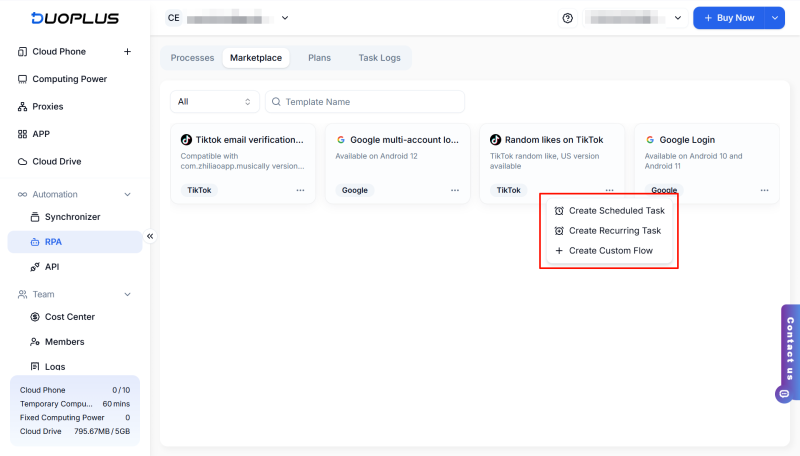Viewport: 800px width, 456px height.
Task: Click the DuoPlus logo
Action: click(74, 18)
